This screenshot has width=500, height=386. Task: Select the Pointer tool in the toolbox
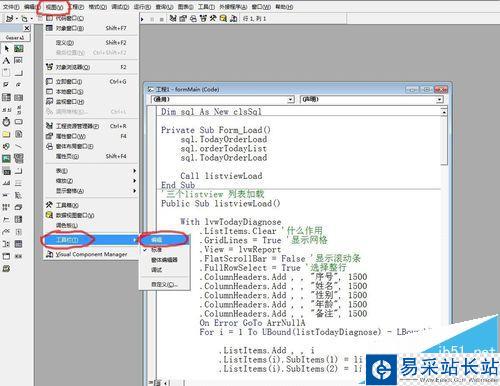6,49
